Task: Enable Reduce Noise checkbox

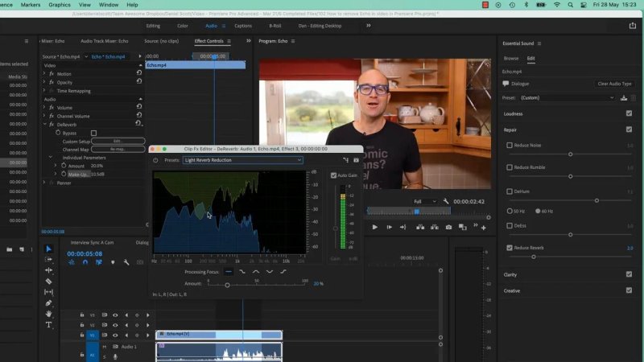Action: pos(510,146)
